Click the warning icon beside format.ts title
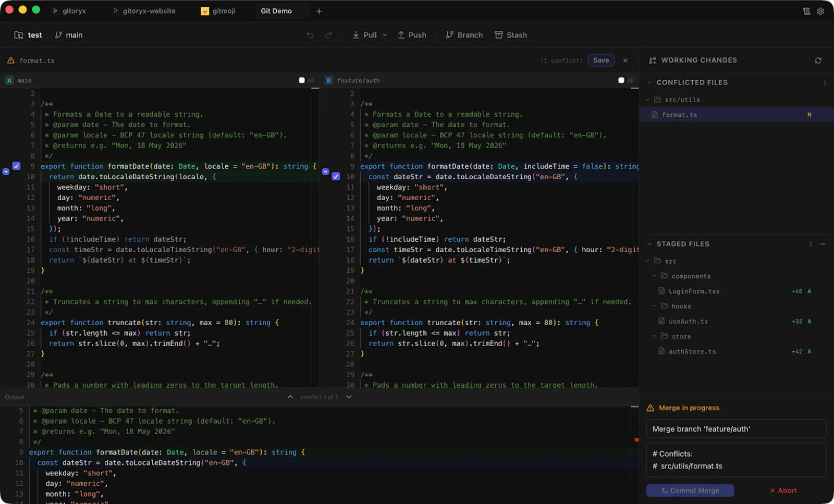Image resolution: width=834 pixels, height=504 pixels. (x=11, y=60)
